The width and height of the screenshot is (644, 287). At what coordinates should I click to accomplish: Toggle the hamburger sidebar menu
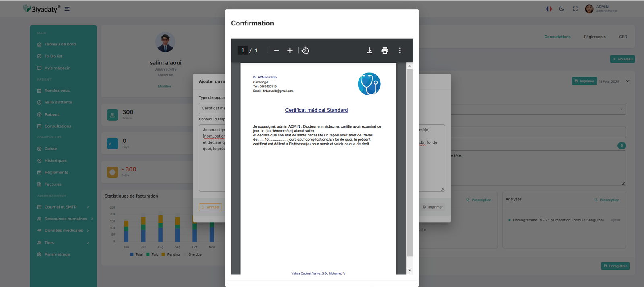pos(67,9)
